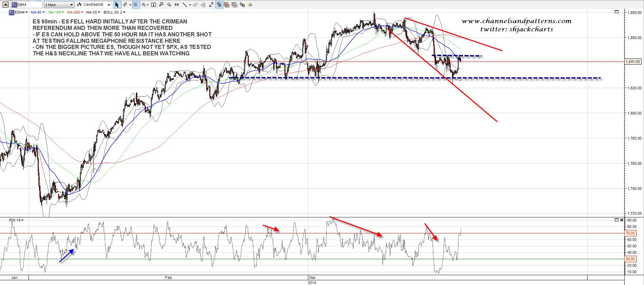The width and height of the screenshot is (644, 285).
Task: Open the RSI 14 indicator menu
Action: point(16,220)
